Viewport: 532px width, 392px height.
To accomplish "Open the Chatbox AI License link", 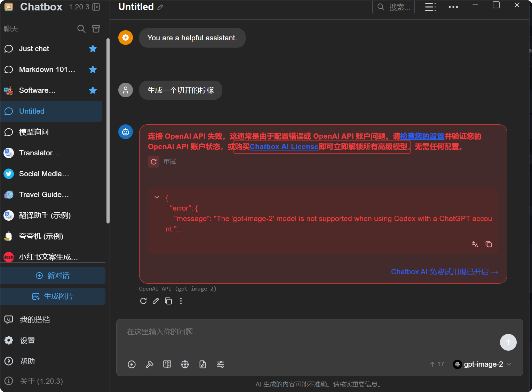I will (284, 147).
